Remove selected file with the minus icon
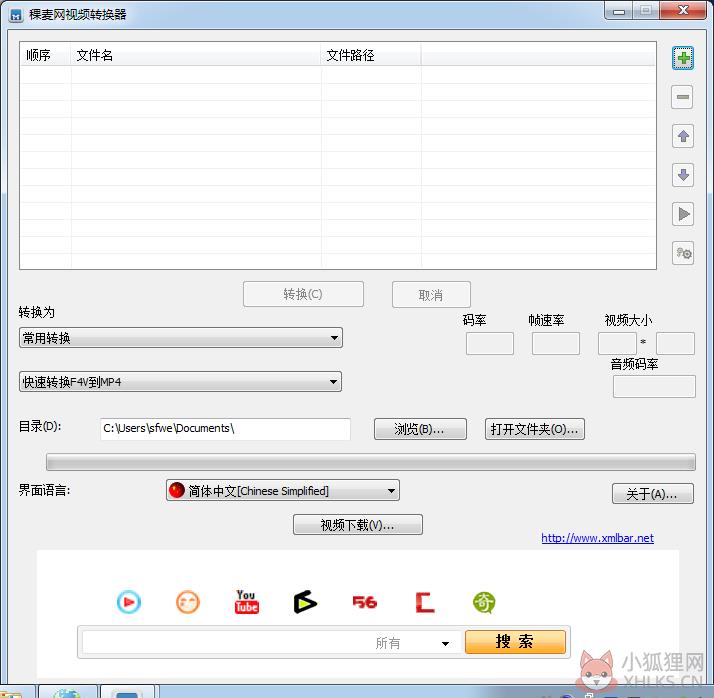Viewport: 714px width, 698px height. coord(683,97)
